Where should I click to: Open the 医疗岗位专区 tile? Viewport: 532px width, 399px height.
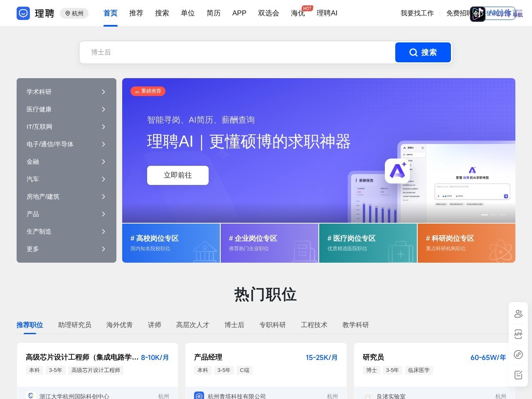[x=368, y=243]
